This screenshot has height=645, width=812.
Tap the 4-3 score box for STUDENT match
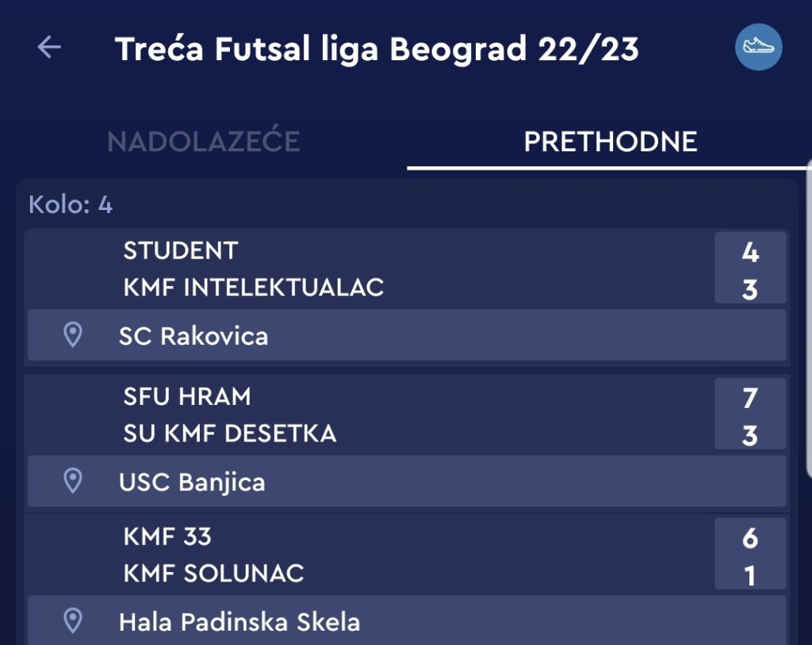click(x=750, y=269)
